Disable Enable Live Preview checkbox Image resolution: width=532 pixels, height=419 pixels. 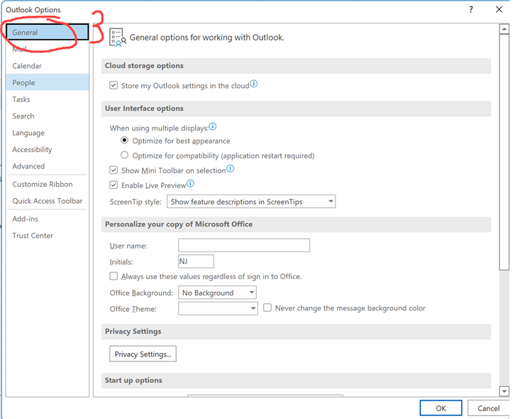point(113,185)
